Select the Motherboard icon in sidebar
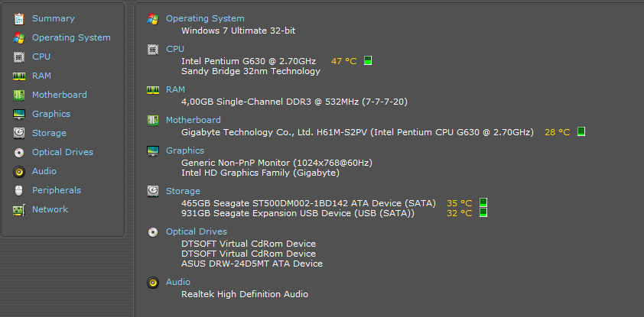 18,95
